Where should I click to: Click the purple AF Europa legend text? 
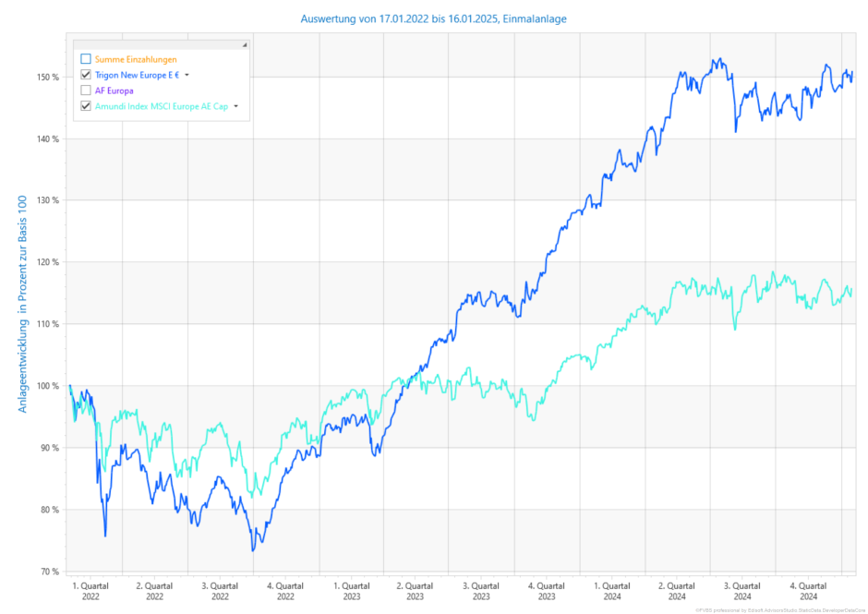tap(114, 90)
